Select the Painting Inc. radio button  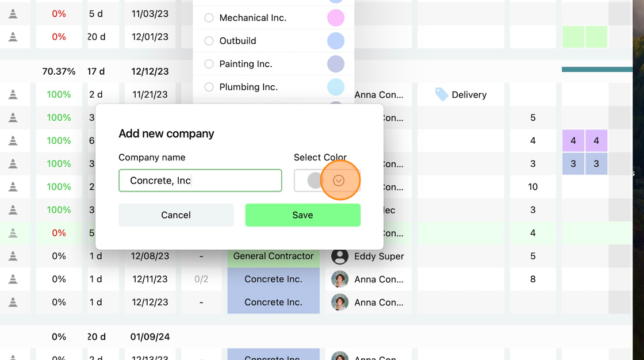click(x=209, y=64)
